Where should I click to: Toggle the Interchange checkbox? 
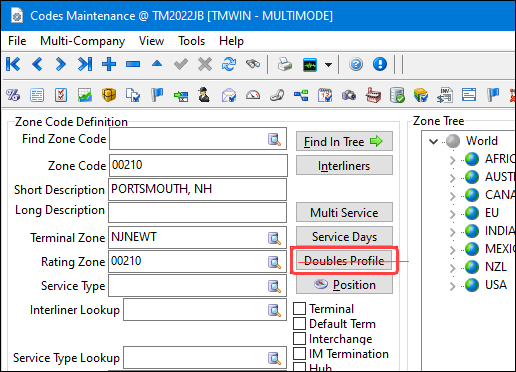299,338
